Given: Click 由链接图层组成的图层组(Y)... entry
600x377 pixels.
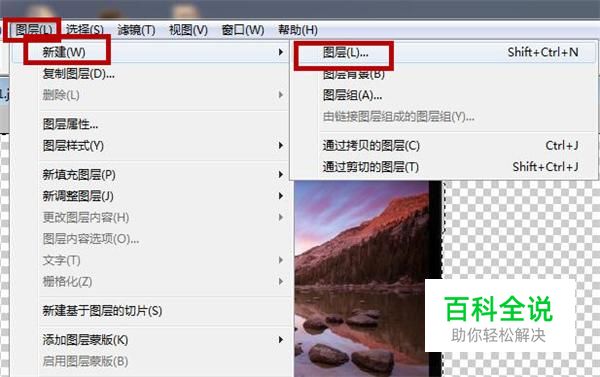Looking at the screenshot, I should 399,116.
